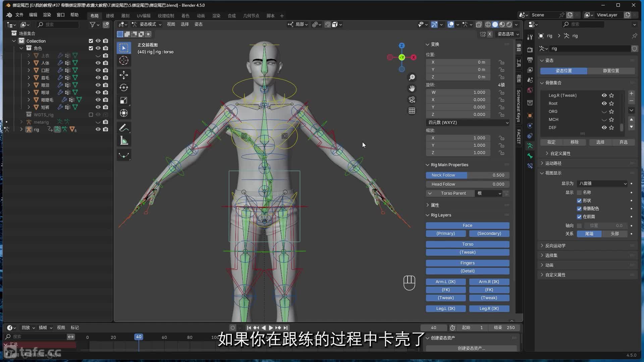
Task: Switch orthographic/perspective grid icon
Action: [412, 111]
